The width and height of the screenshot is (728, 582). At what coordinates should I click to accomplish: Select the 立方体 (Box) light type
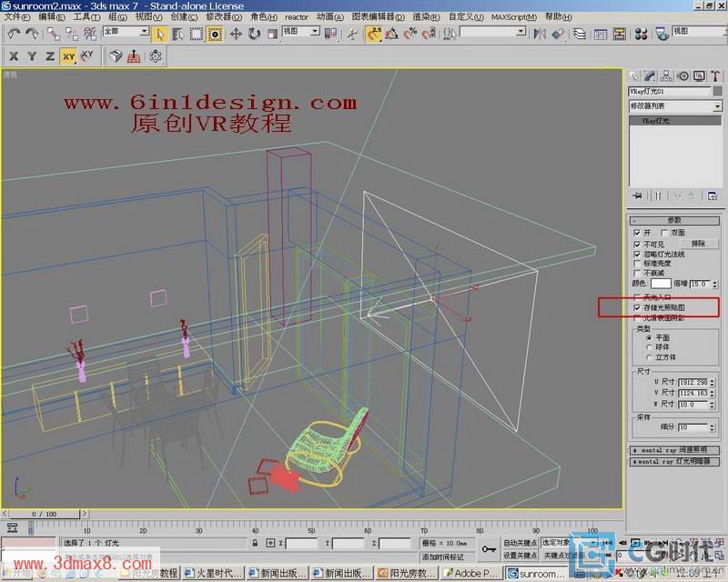649,357
